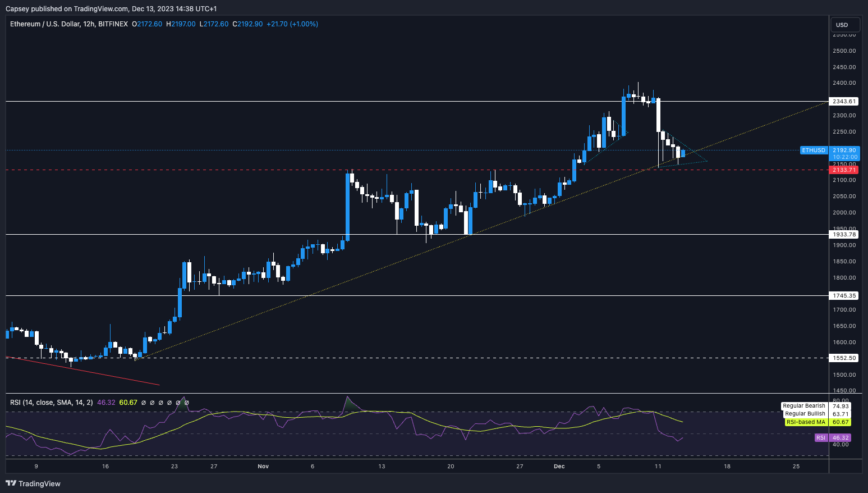
Task: Click the 16 label on the date axis
Action: pos(105,467)
